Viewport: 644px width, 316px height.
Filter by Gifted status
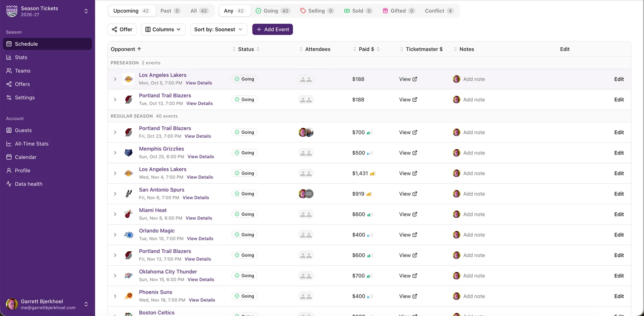tap(398, 11)
